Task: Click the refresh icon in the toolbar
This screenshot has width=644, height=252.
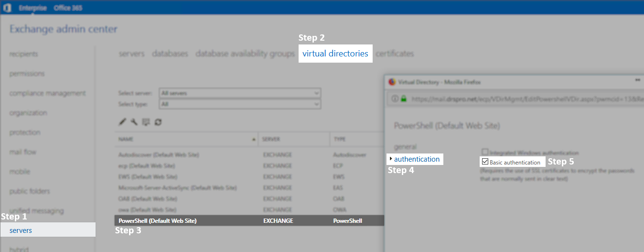Action: coord(158,122)
